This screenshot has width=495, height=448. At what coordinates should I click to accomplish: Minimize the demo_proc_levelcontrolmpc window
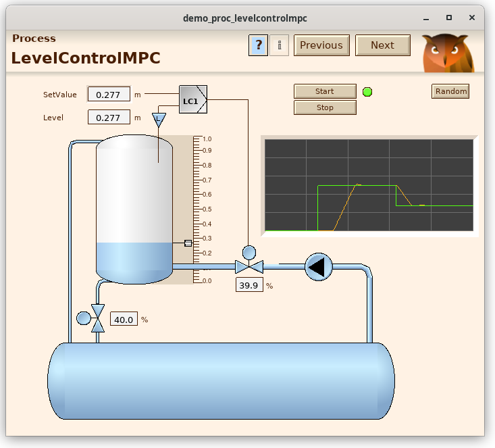(x=426, y=18)
